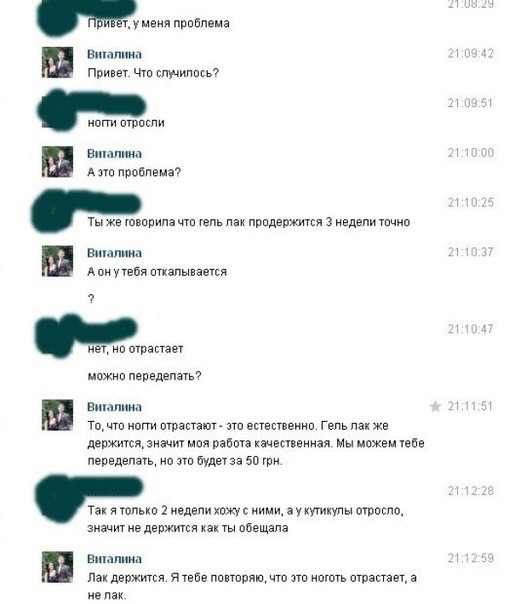Click the star icon beside 21:11:51
The height and width of the screenshot is (604, 509).
pos(435,406)
